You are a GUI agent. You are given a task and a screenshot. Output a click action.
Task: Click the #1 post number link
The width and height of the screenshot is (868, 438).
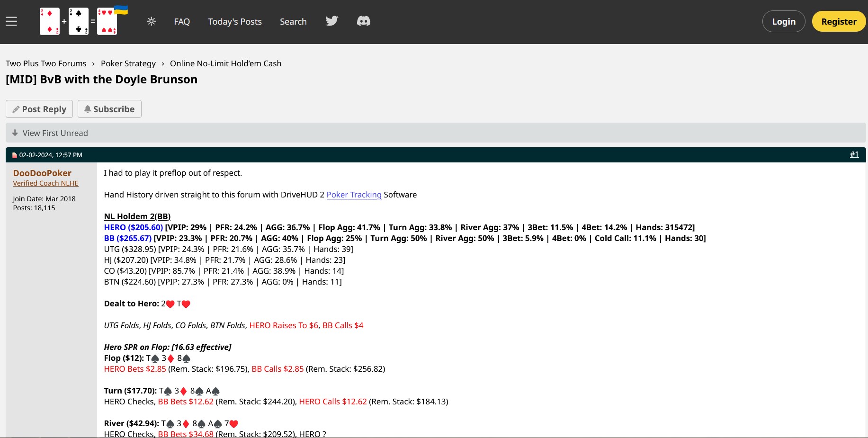point(854,154)
